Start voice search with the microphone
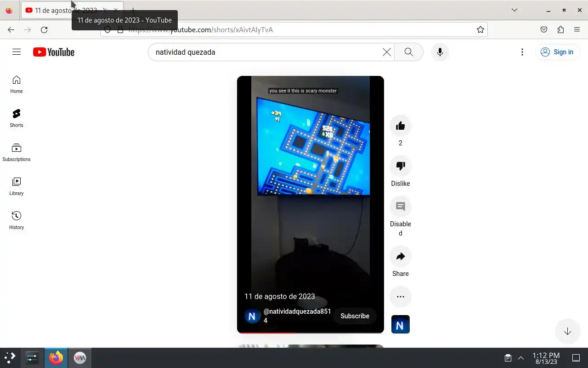 pos(440,52)
